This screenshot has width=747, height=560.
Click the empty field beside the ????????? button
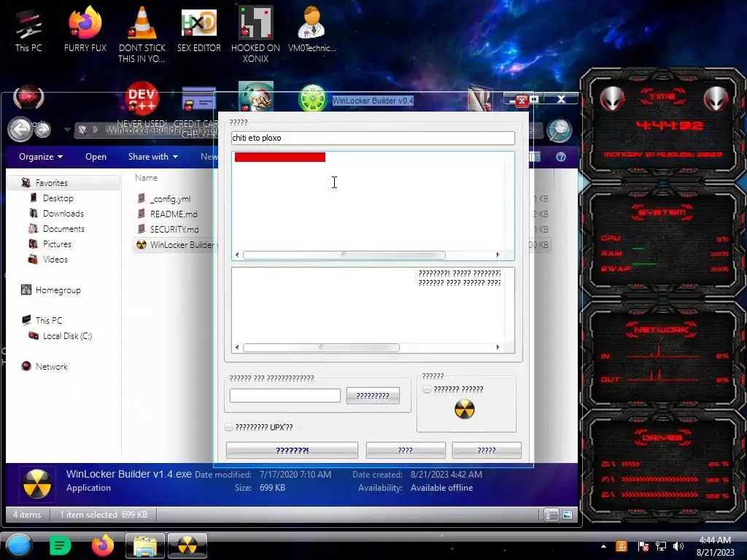pyautogui.click(x=285, y=395)
